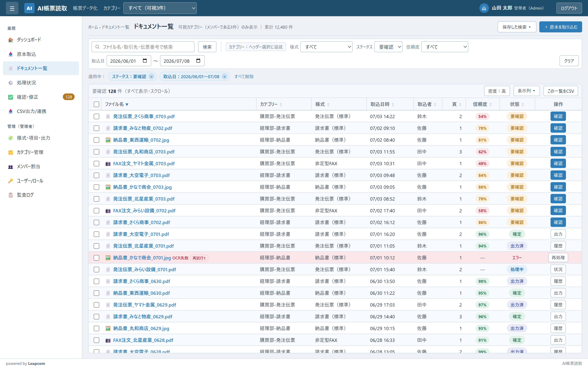The width and height of the screenshot is (588, 368).
Task: Expand the 保存した検索 menu
Action: 517,27
